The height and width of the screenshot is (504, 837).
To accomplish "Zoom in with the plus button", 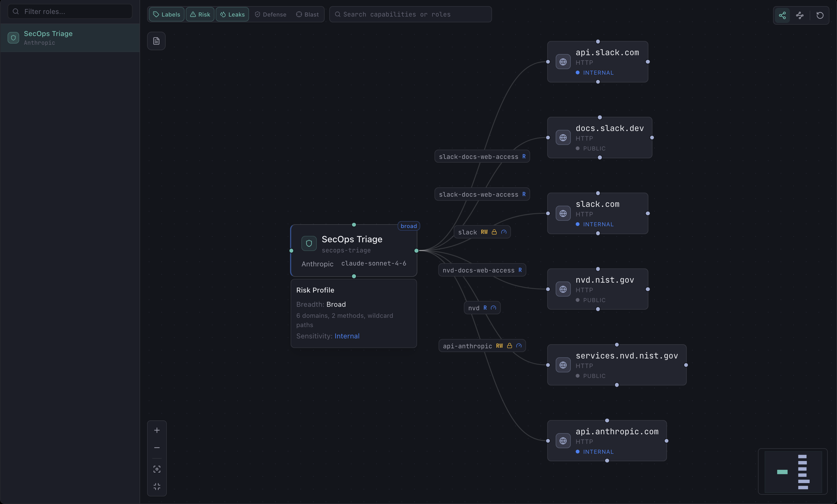I will point(157,430).
